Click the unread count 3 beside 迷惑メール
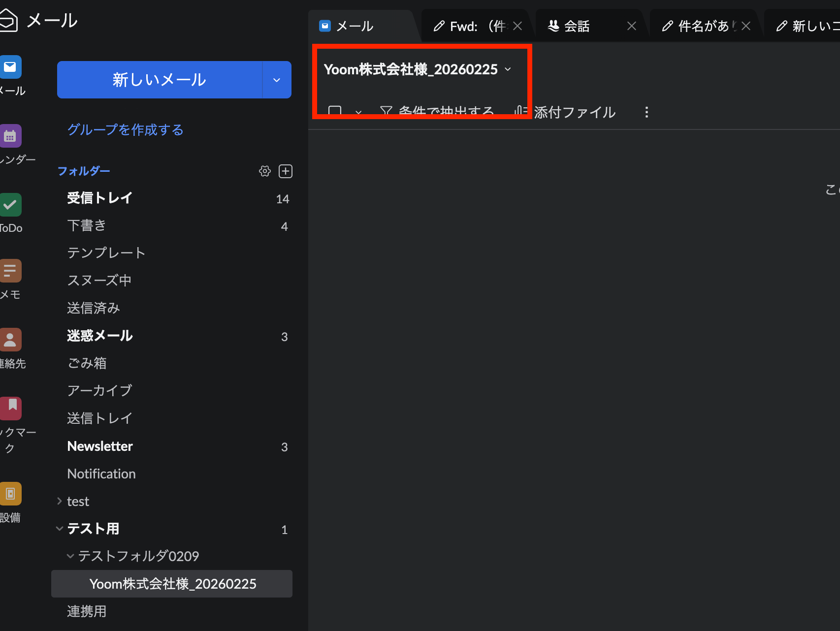The width and height of the screenshot is (840, 631). point(284,337)
